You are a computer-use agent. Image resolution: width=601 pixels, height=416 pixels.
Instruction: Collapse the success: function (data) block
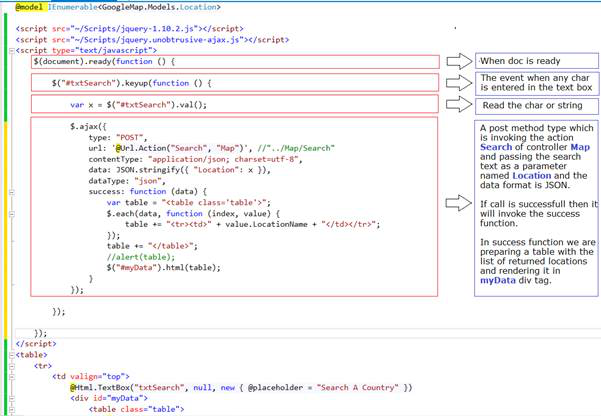coord(11,192)
